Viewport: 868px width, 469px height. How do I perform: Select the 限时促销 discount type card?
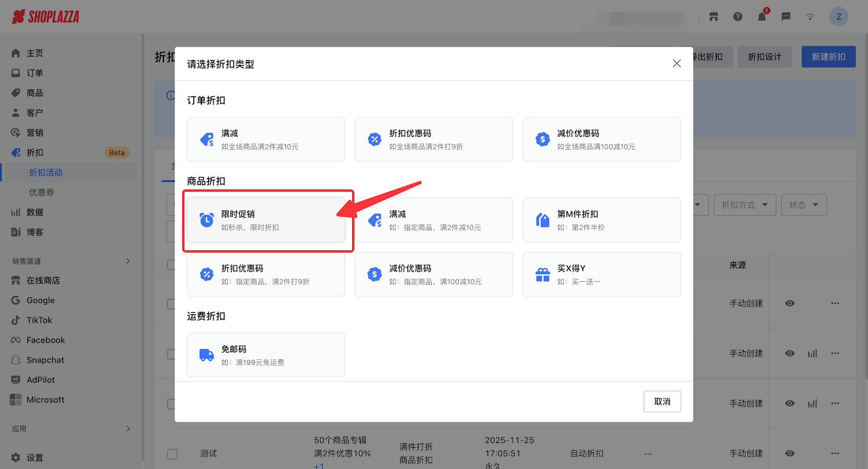[x=266, y=220]
